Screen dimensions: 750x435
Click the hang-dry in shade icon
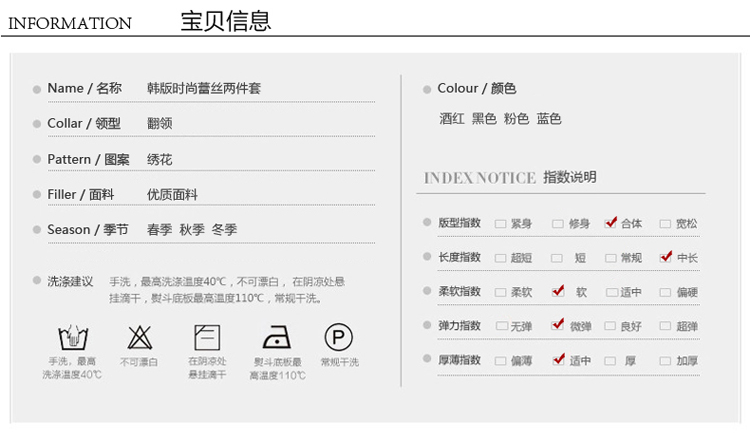pyautogui.click(x=207, y=336)
